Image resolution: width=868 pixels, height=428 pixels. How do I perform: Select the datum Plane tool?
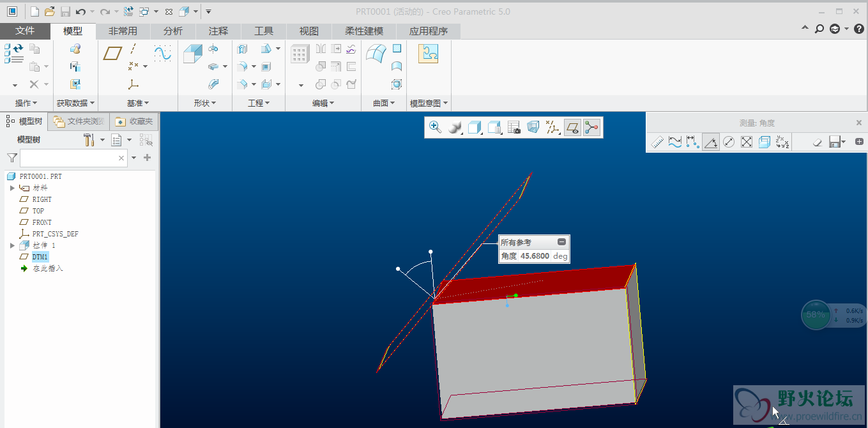(112, 53)
